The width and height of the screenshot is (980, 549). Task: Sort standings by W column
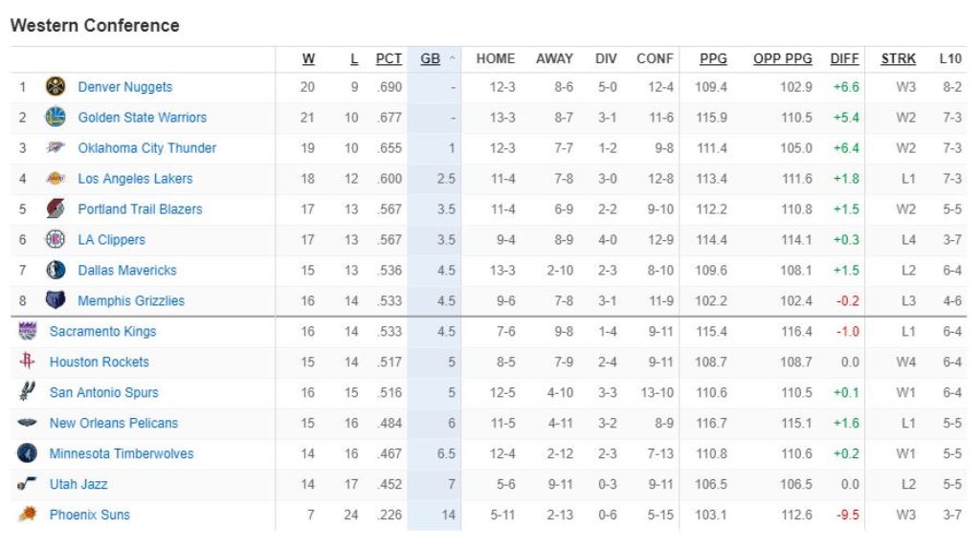[x=308, y=59]
